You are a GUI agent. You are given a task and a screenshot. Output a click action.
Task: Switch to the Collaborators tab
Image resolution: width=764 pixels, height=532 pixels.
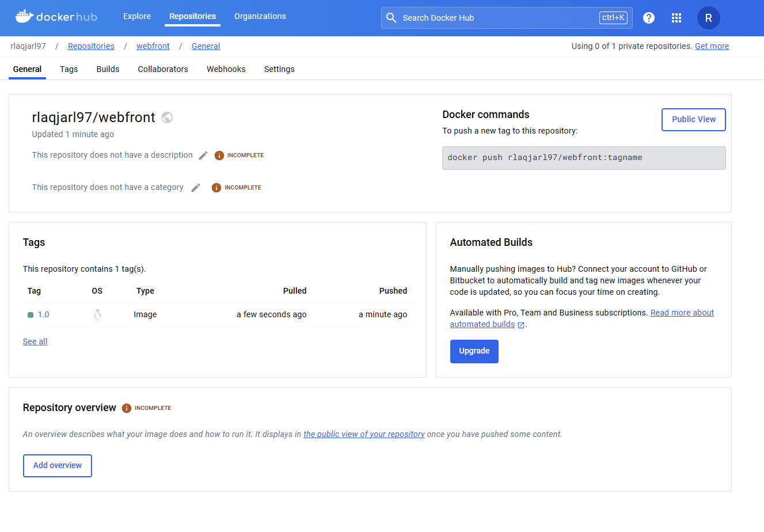click(x=163, y=69)
